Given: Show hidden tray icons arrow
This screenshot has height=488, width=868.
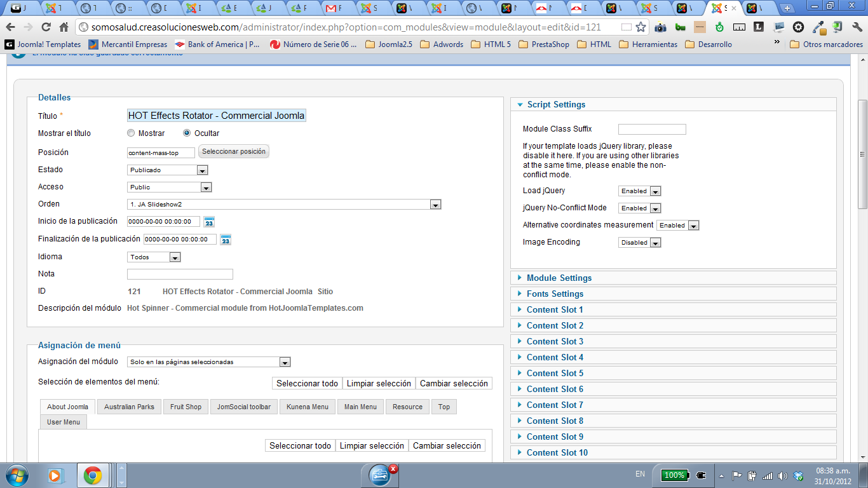Looking at the screenshot, I should pyautogui.click(x=721, y=475).
